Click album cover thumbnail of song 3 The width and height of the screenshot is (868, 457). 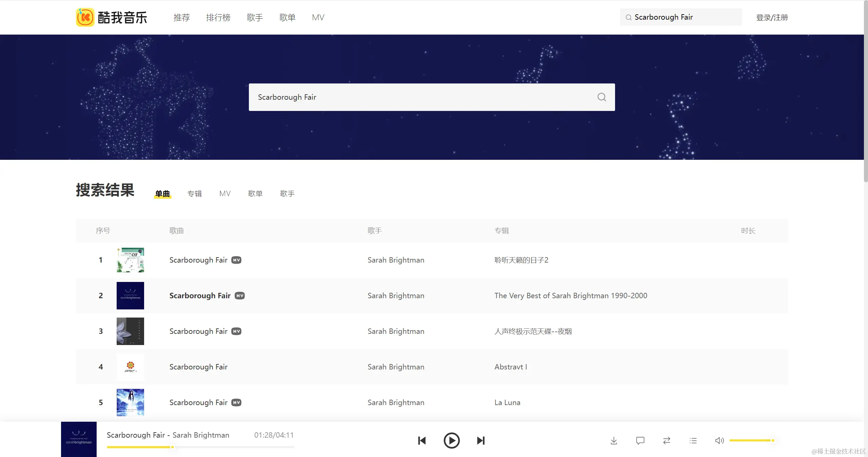(x=130, y=331)
